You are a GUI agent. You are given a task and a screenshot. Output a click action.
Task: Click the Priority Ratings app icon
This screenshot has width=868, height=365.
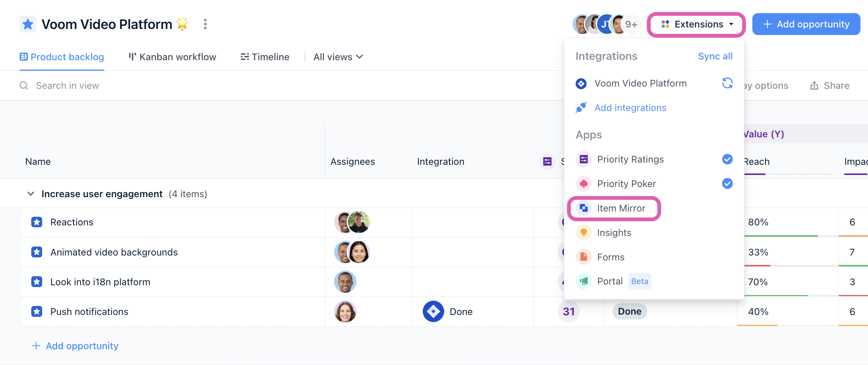[x=584, y=159]
